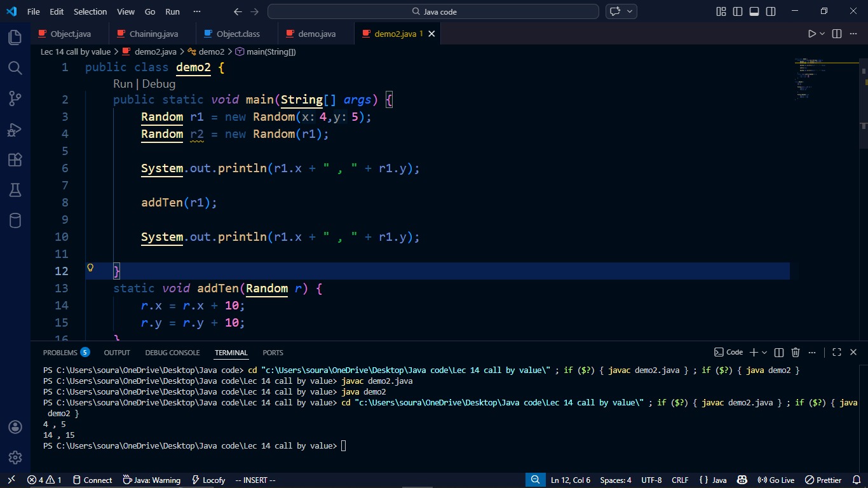Expand the Copilot chat dropdown in title bar
The height and width of the screenshot is (488, 868).
tap(630, 11)
